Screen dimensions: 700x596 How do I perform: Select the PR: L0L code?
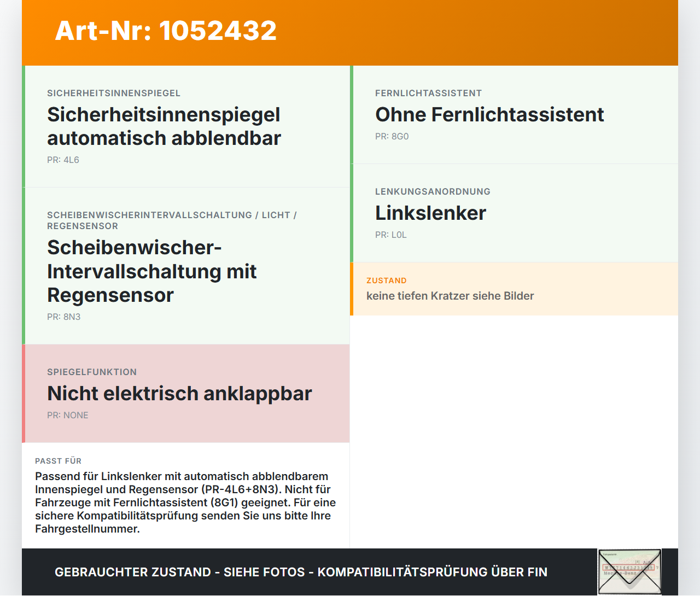click(390, 235)
